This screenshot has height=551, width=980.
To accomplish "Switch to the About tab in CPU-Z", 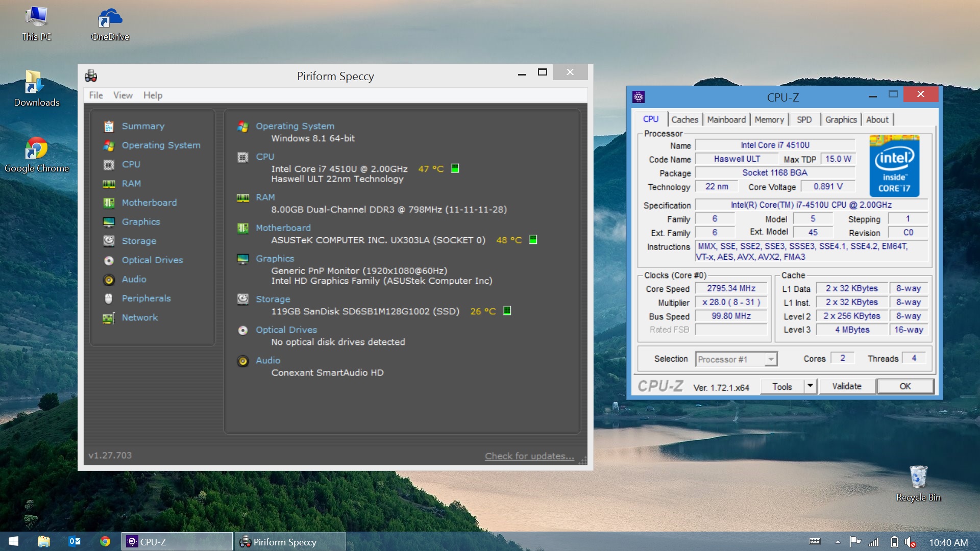I will [877, 119].
